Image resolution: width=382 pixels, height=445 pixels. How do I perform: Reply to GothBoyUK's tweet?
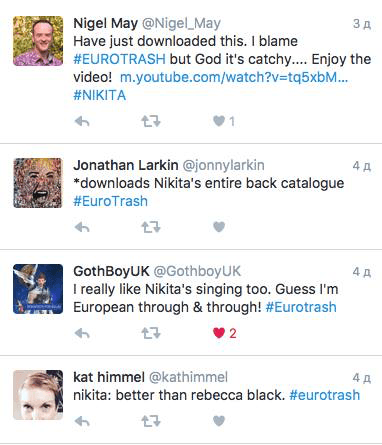click(82, 333)
